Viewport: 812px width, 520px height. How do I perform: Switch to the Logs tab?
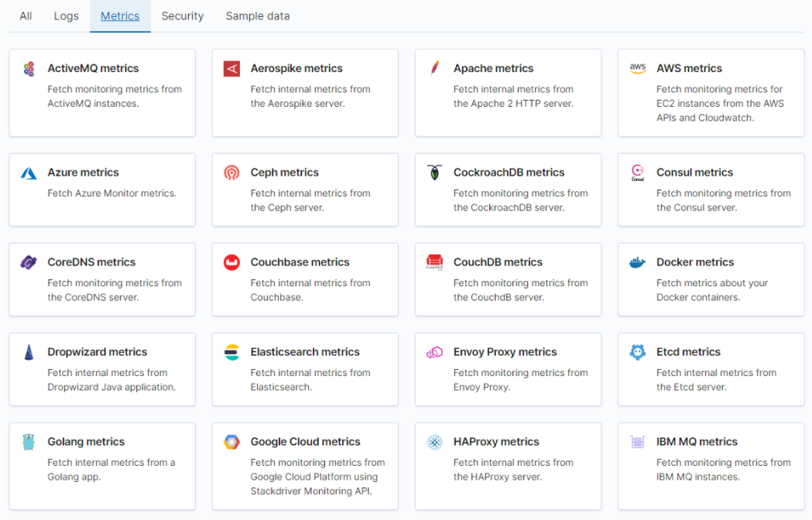point(67,16)
